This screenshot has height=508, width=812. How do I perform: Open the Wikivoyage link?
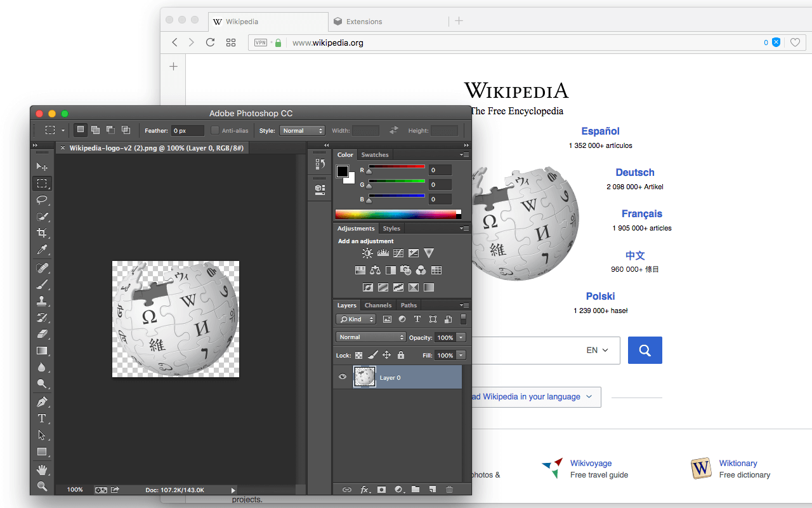[591, 464]
